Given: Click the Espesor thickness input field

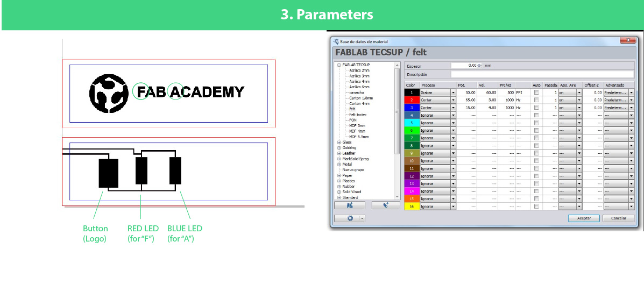Looking at the screenshot, I should 464,65.
